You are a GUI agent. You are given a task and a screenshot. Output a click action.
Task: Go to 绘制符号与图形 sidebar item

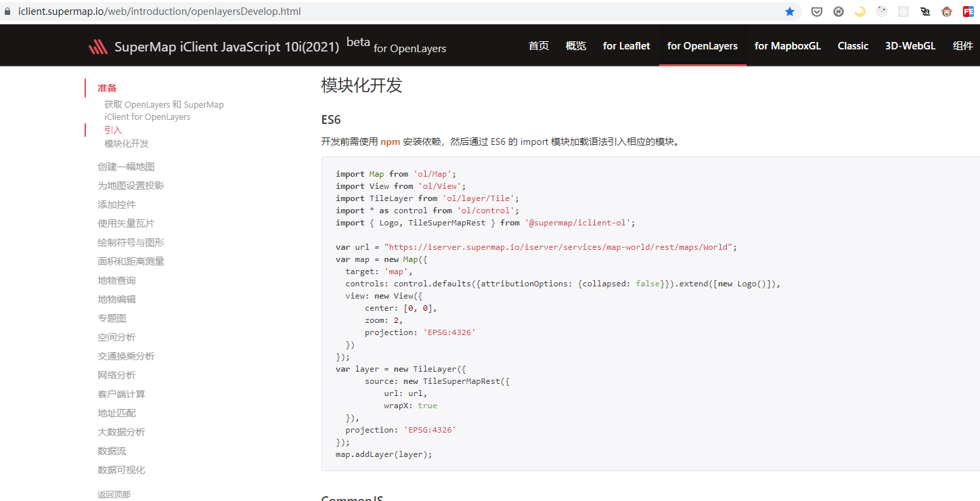131,242
